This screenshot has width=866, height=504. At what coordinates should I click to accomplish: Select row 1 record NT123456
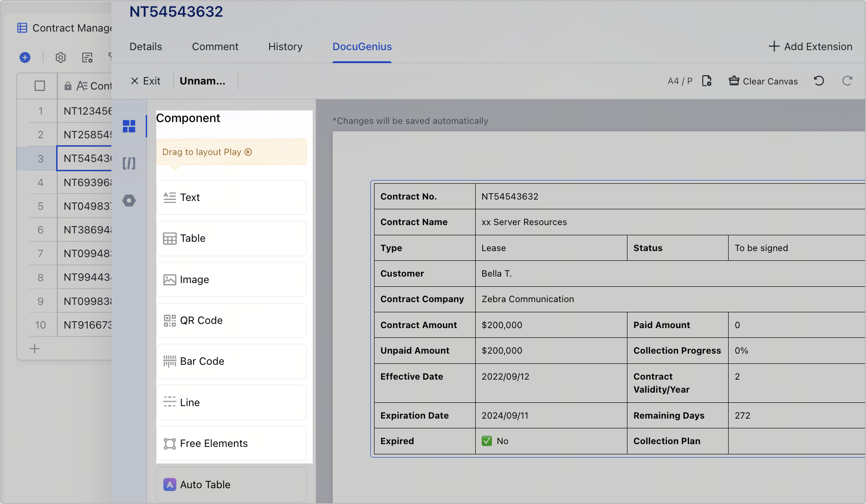click(88, 111)
